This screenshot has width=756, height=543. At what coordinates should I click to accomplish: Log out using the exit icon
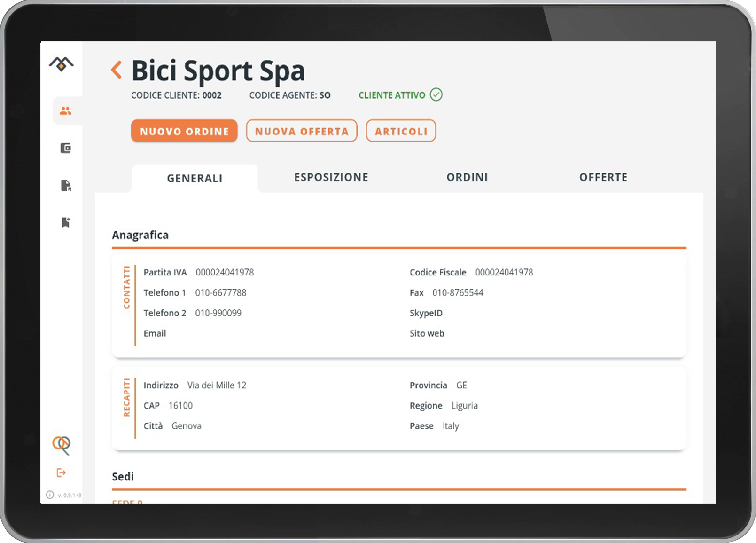61,472
